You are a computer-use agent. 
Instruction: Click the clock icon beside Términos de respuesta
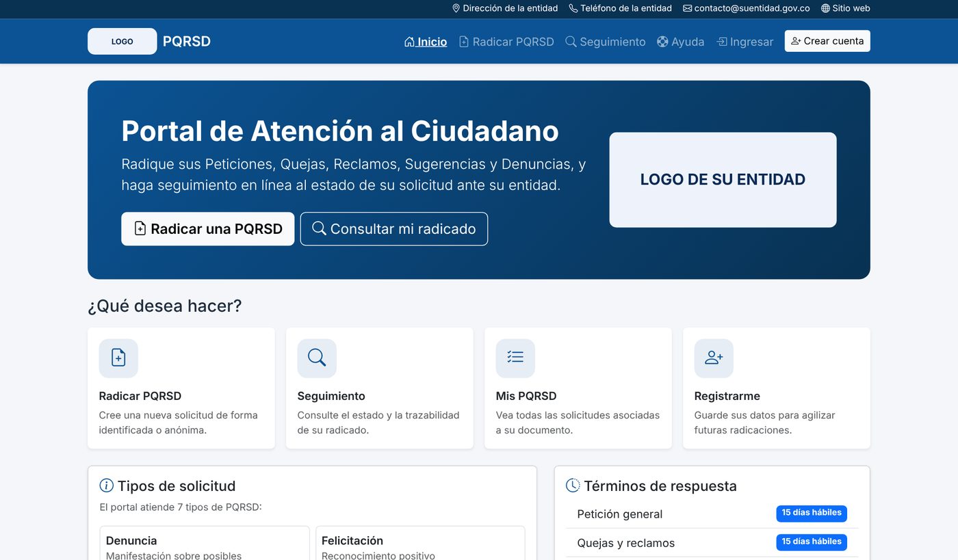tap(573, 485)
